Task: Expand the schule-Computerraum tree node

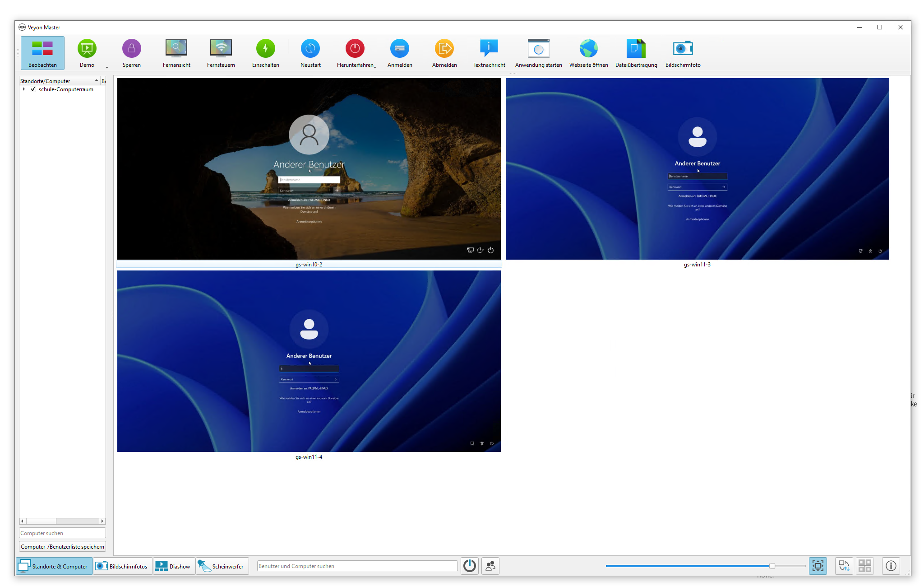Action: [x=24, y=89]
